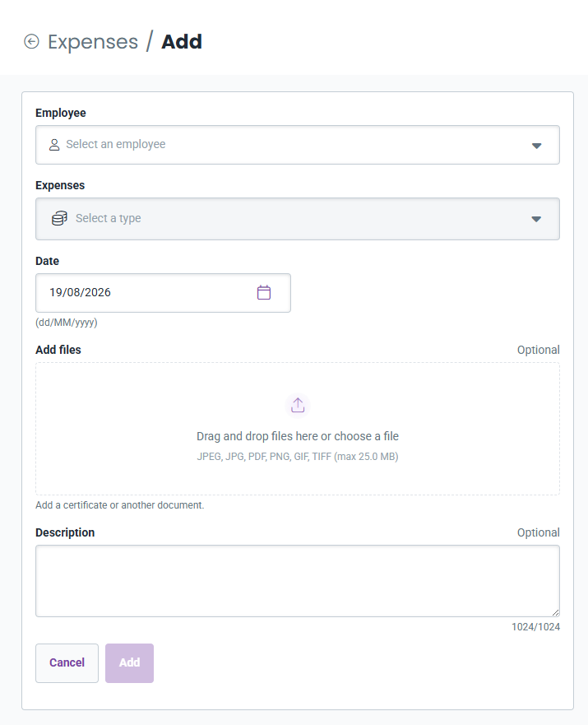Screen dimensions: 588x725
Task: Click the upload arrow icon
Action: [x=298, y=406]
